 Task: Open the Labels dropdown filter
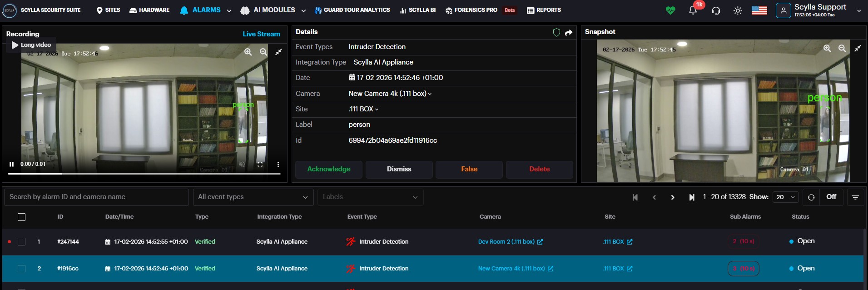point(370,197)
